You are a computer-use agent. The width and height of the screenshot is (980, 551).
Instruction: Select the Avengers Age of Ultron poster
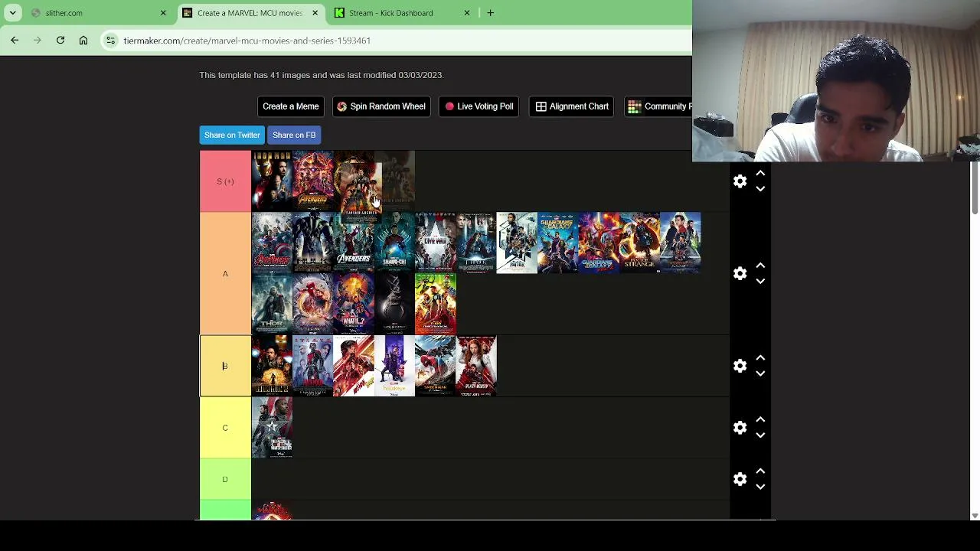(272, 243)
